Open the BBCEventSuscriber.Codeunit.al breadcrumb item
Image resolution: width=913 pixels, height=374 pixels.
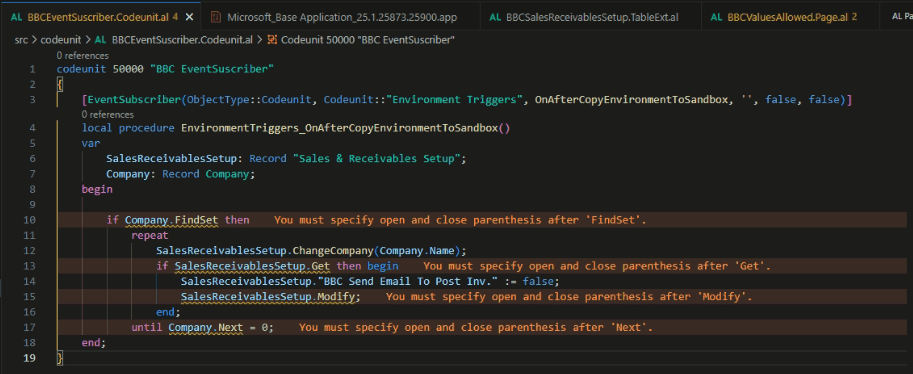182,40
